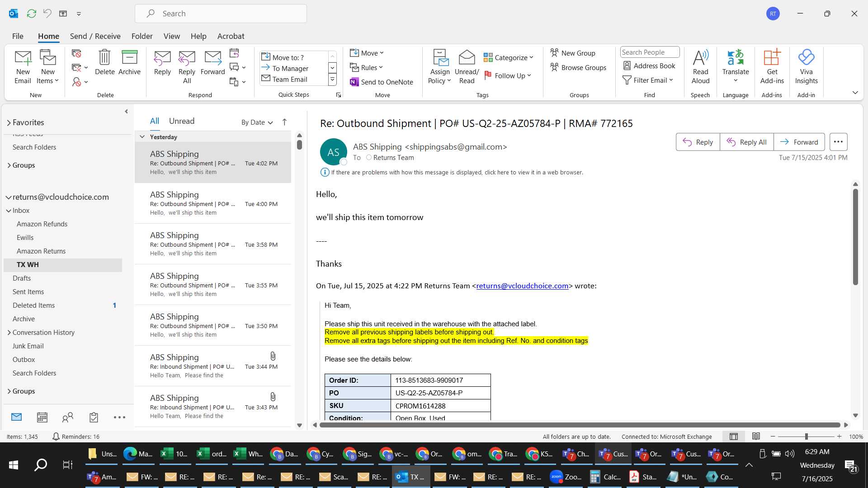Reverse sort order arrow in message list

click(284, 122)
